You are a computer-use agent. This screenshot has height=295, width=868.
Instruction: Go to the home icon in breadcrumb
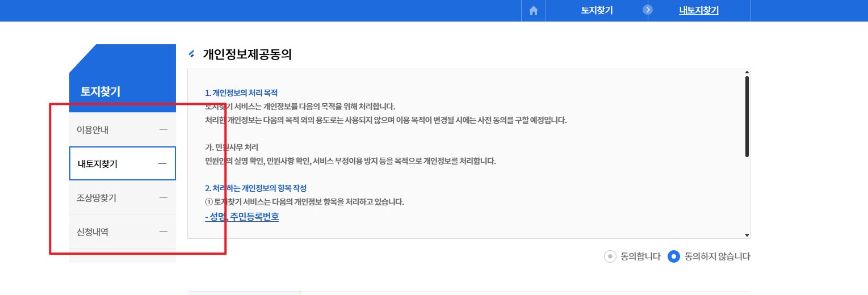click(534, 10)
